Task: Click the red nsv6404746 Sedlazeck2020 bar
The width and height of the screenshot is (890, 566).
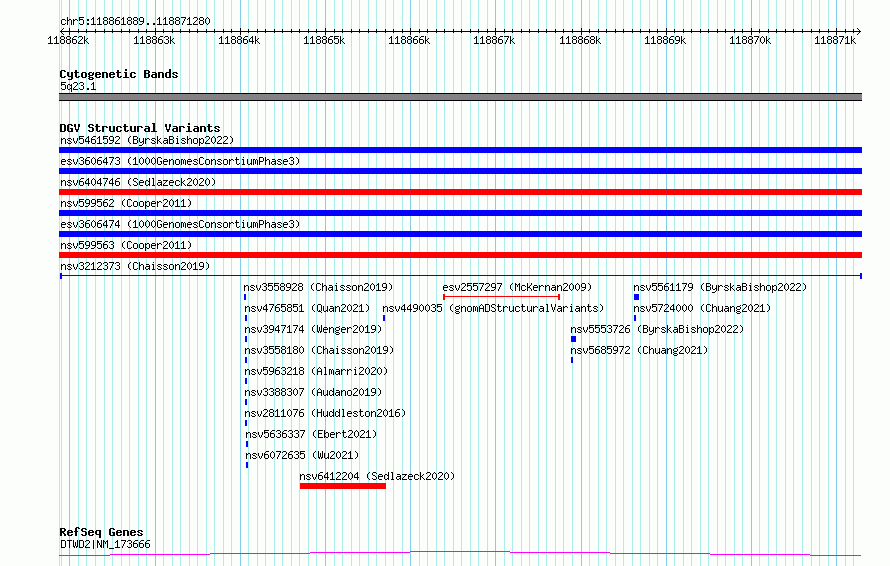Action: click(460, 192)
